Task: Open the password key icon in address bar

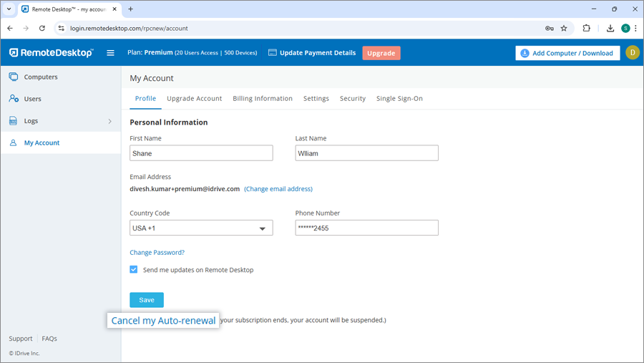Action: (549, 29)
